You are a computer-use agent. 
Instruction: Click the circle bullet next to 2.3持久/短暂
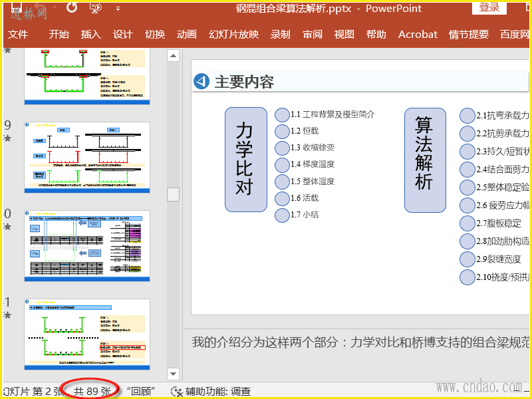coord(467,152)
